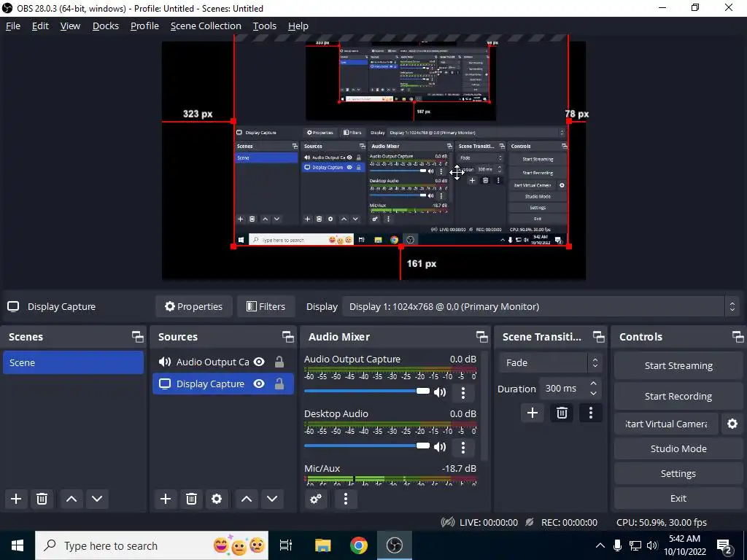The height and width of the screenshot is (560, 747).
Task: Open Filters for Display Capture
Action: (266, 307)
